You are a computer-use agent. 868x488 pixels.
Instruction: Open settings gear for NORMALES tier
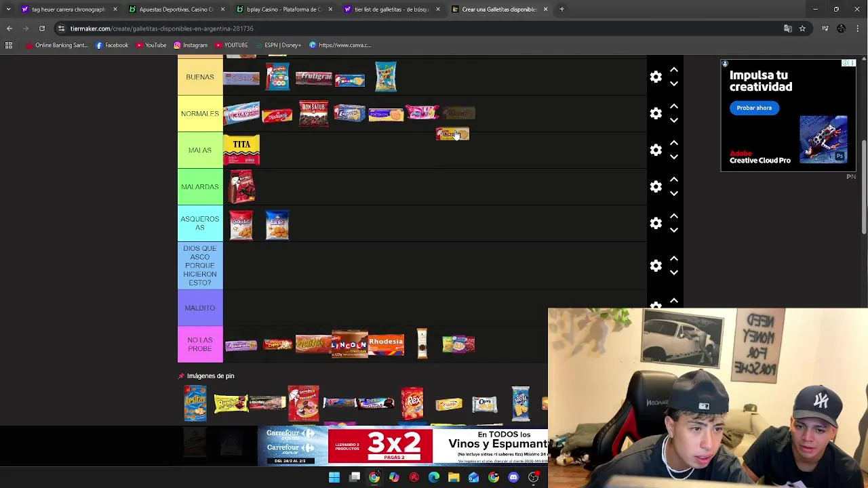coord(656,113)
